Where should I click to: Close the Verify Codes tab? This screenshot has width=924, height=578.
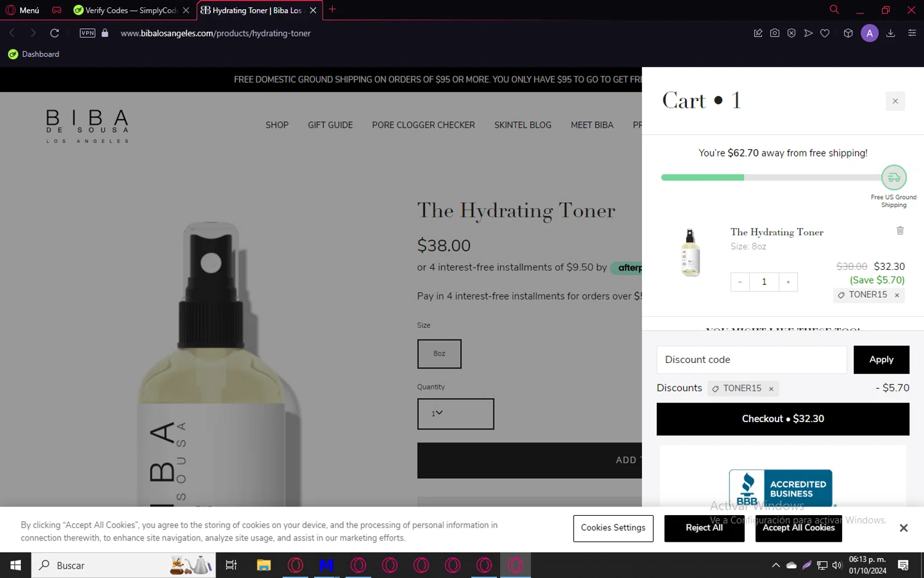point(186,10)
